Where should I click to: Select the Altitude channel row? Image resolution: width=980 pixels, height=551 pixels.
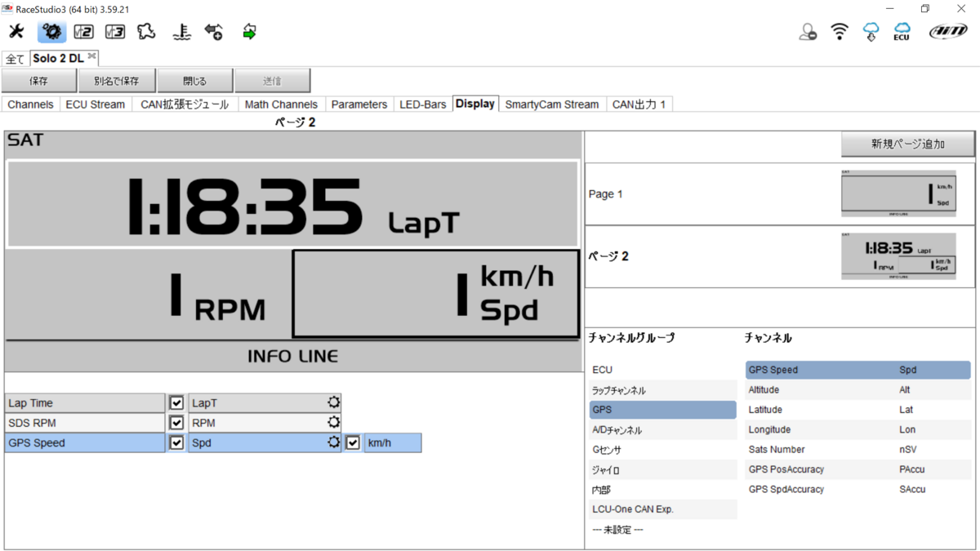(x=857, y=390)
